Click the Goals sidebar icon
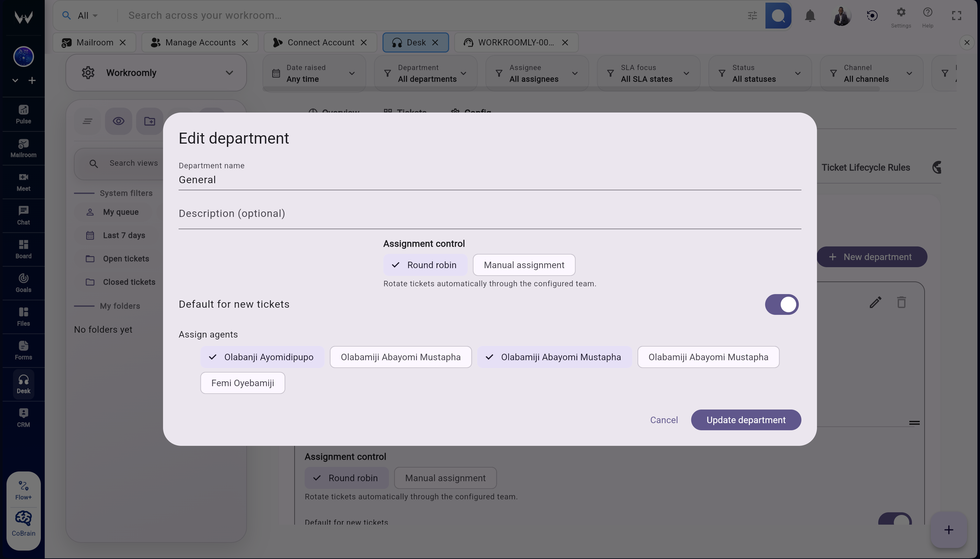The width and height of the screenshot is (980, 559). pyautogui.click(x=23, y=282)
